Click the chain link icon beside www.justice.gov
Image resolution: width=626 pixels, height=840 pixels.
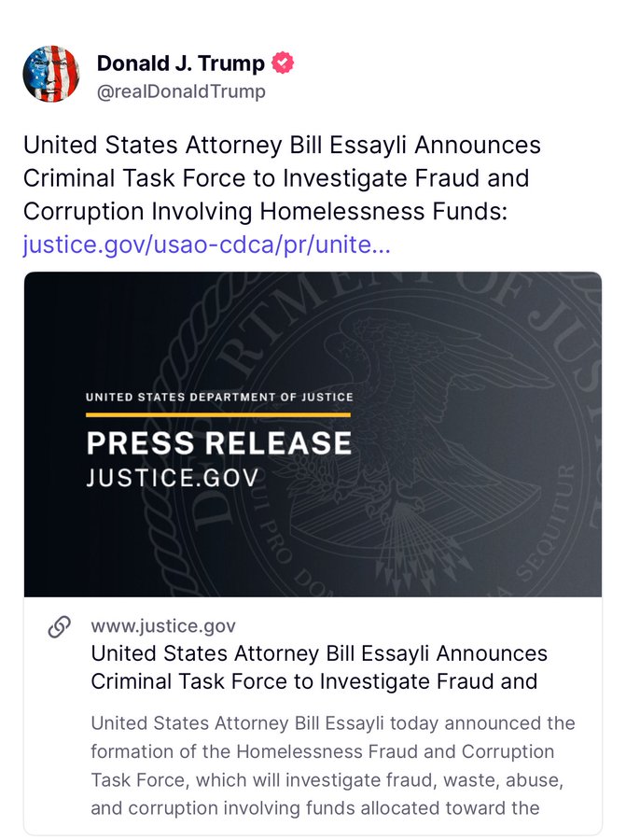[59, 627]
